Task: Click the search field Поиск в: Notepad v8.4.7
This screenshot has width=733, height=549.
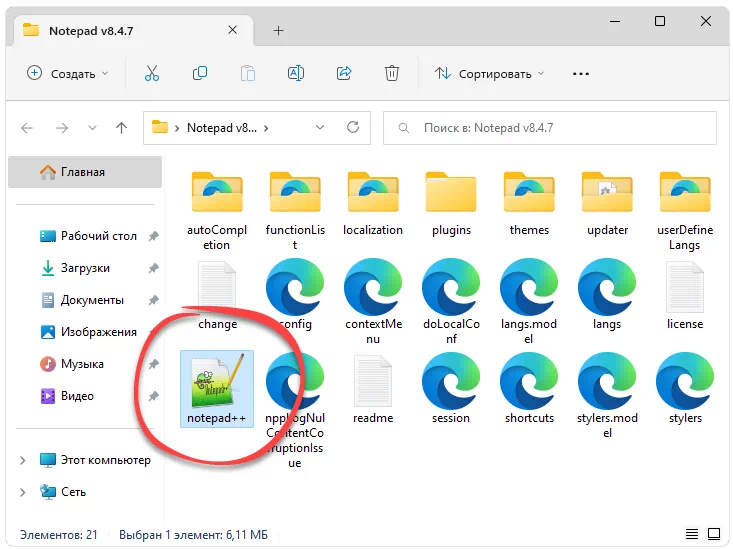Action: pyautogui.click(x=550, y=128)
